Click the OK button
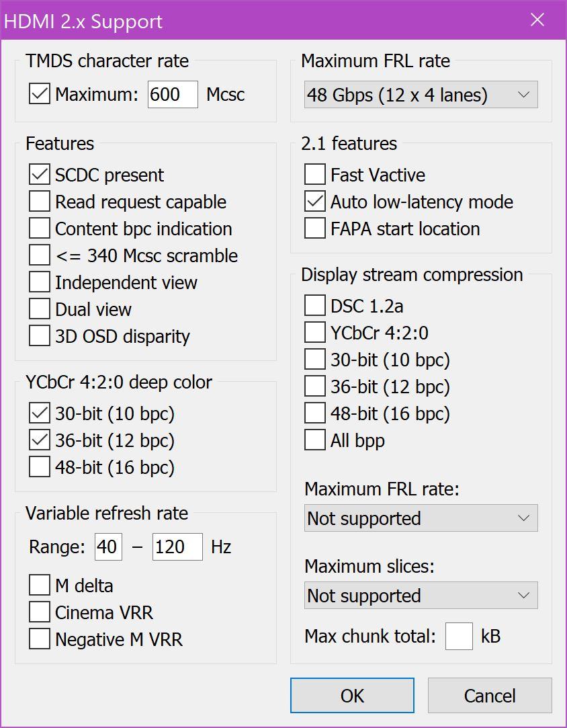 pos(352,695)
